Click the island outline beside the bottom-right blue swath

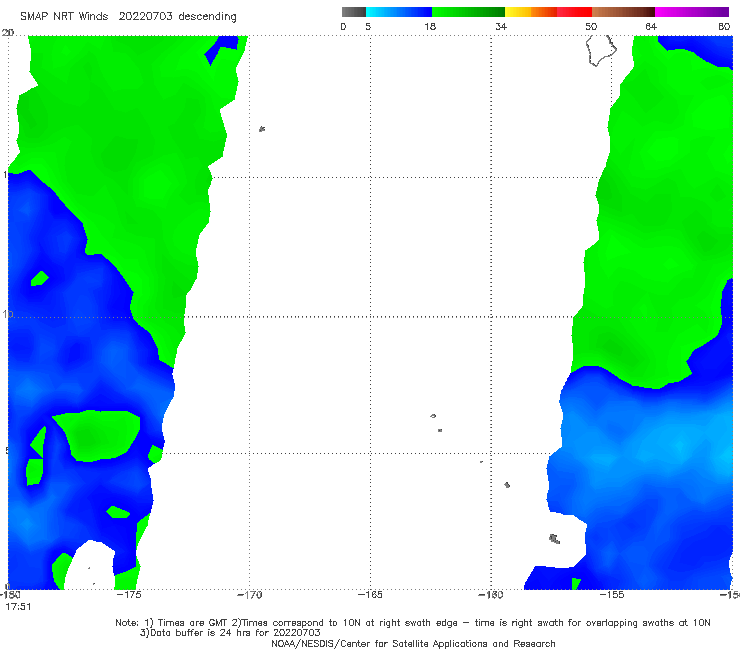[x=555, y=539]
